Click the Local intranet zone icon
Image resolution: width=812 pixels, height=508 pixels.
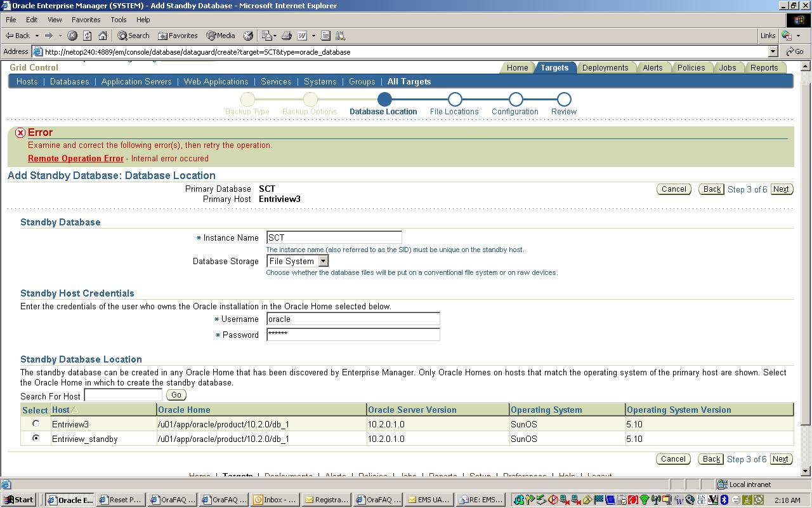coord(723,485)
